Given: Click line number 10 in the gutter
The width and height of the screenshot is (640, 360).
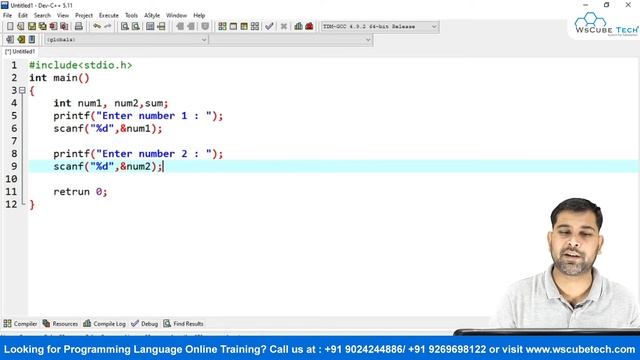Looking at the screenshot, I should pos(11,179).
